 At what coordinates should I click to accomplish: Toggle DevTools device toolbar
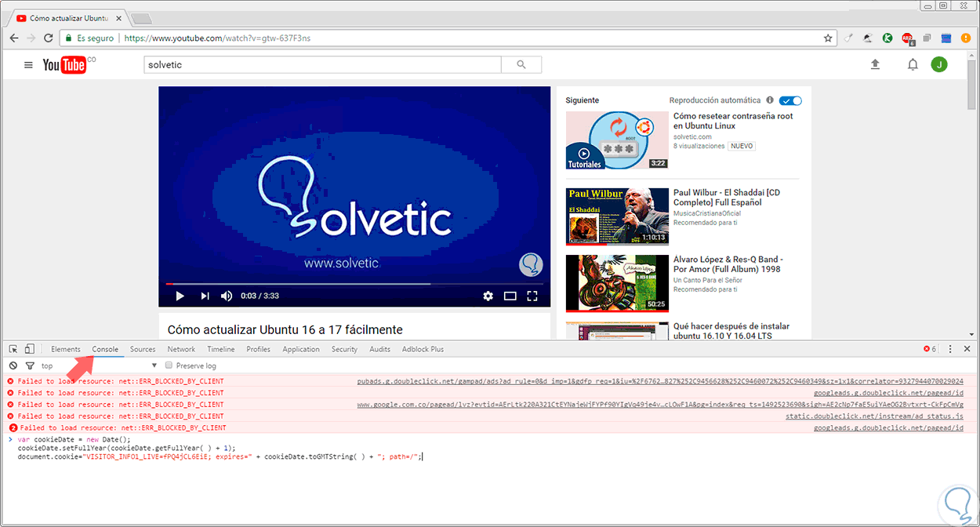click(29, 349)
